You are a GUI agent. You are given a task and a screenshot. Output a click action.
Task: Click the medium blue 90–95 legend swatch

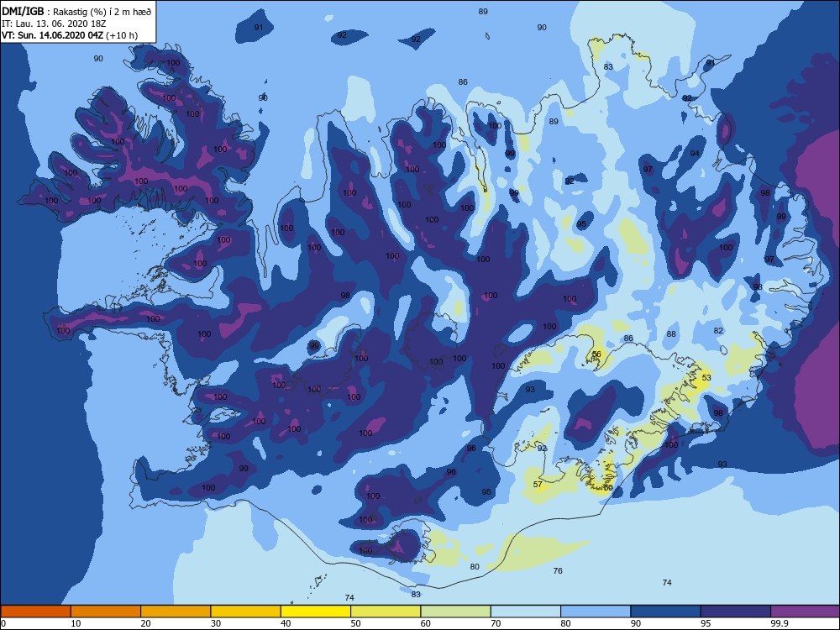click(666, 612)
